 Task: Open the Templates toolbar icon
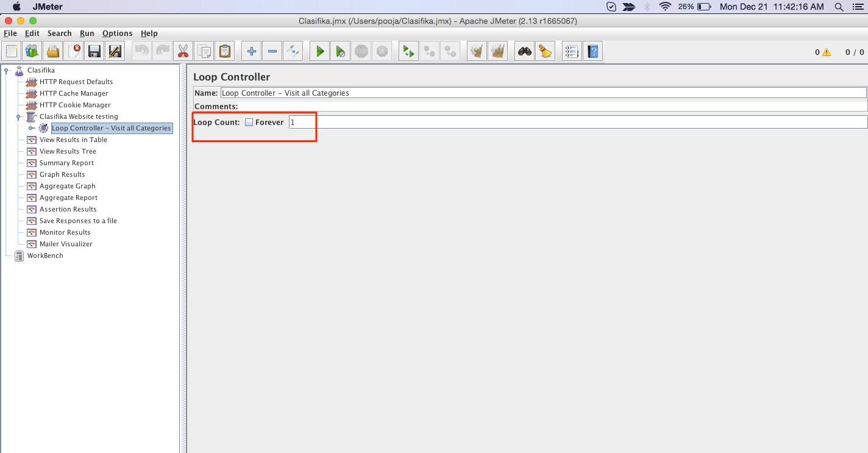click(x=32, y=52)
